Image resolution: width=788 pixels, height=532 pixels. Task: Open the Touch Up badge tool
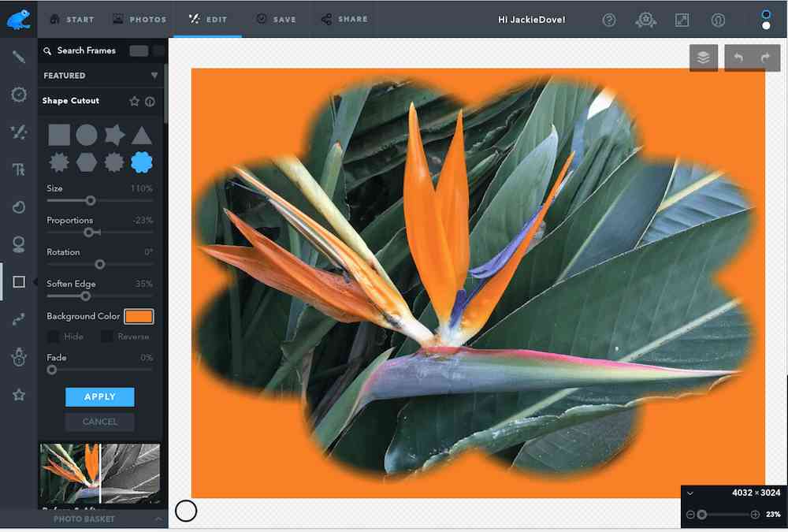coord(19,95)
